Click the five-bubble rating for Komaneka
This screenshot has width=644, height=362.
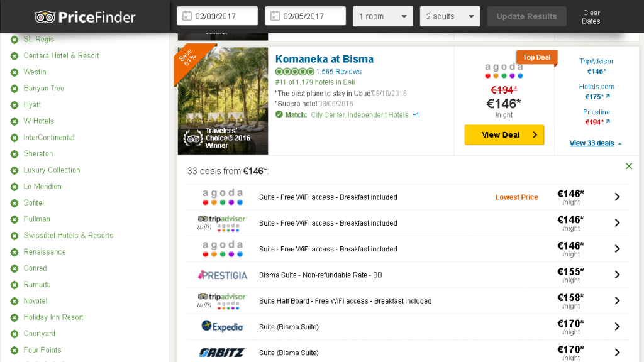tap(294, 72)
